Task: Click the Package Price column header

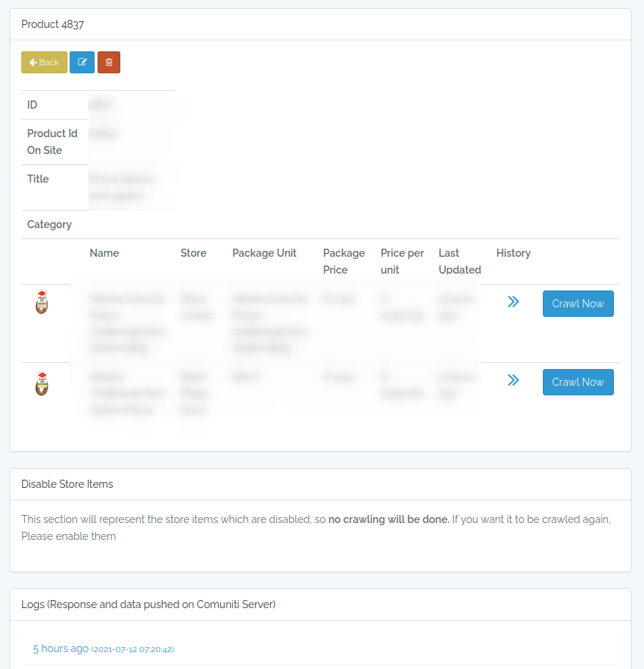Action: 344,261
